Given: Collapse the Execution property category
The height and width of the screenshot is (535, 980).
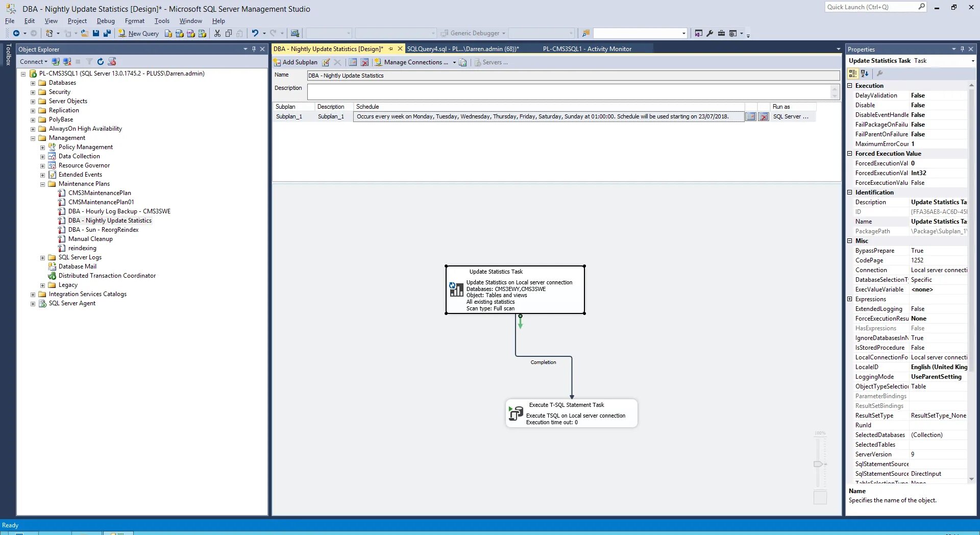Looking at the screenshot, I should (850, 86).
